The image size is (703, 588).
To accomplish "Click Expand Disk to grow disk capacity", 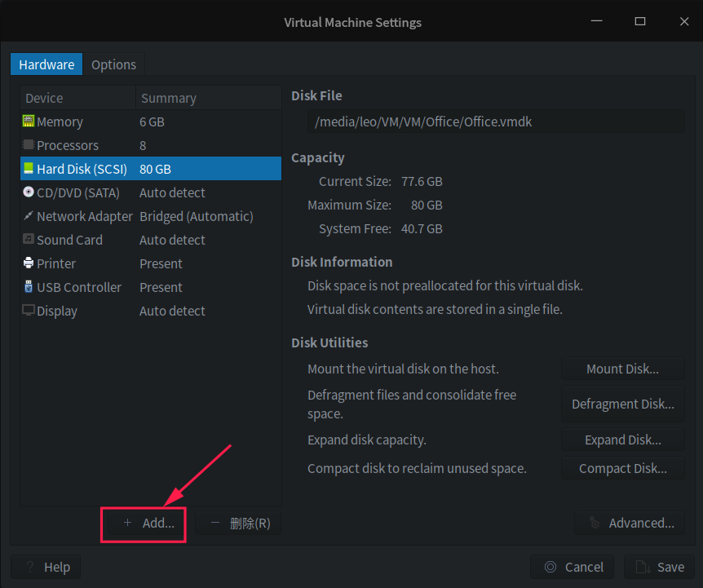I will click(x=622, y=440).
